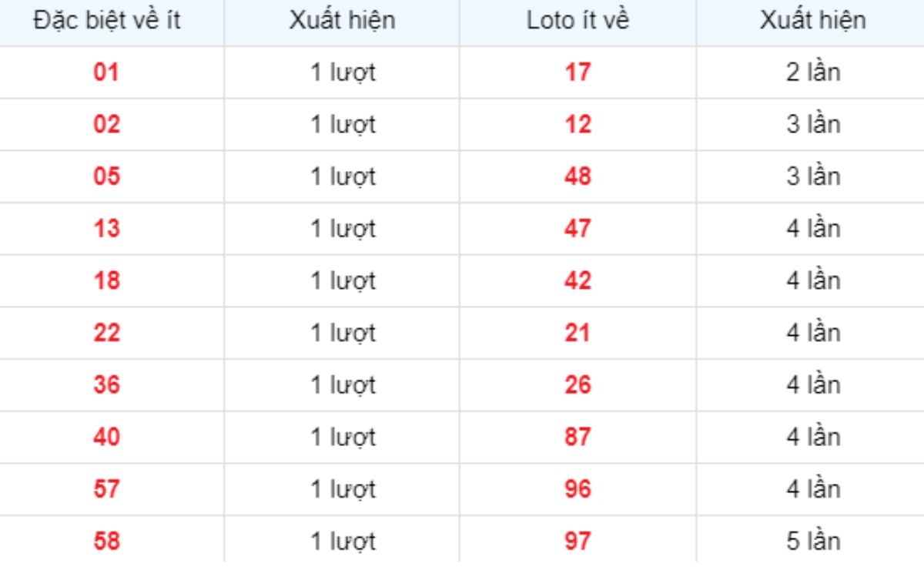Click the 'Loto ít về' column header
This screenshot has width=924, height=567.
577,21
